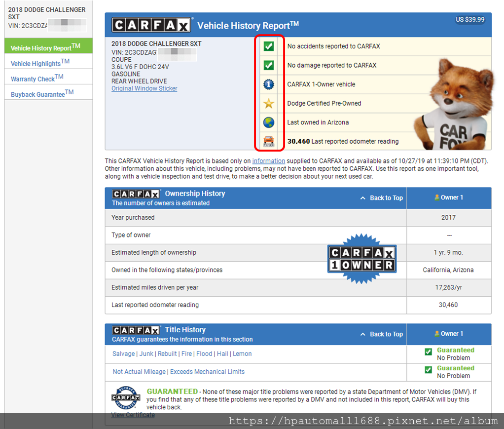
Task: Click the globe icon for Last owned in Arizona
Action: [x=269, y=122]
